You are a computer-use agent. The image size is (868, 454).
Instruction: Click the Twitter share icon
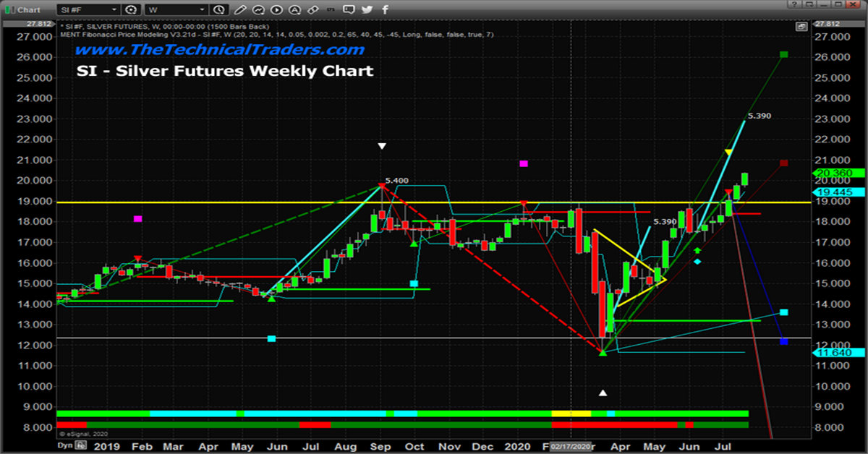coord(367,9)
